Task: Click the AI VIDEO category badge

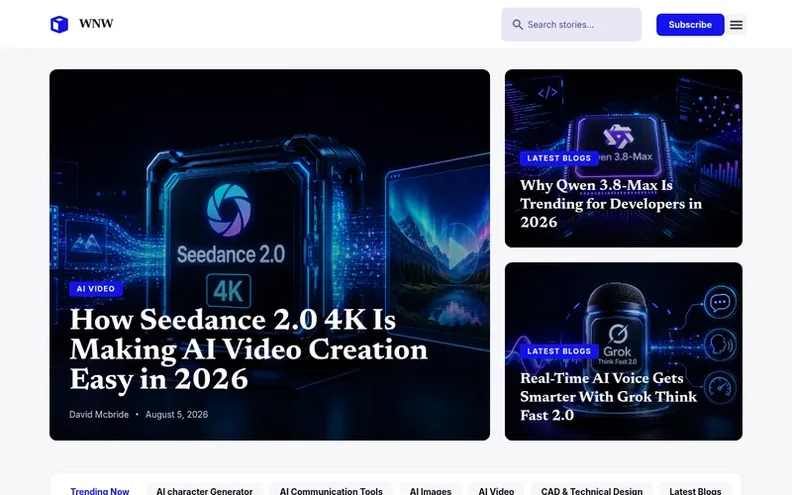Action: pos(95,289)
